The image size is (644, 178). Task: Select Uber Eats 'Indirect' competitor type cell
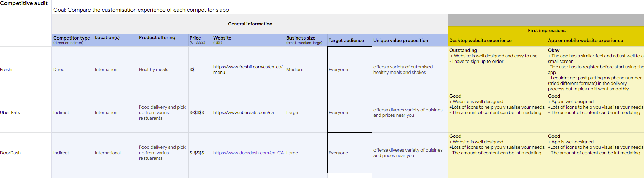(73, 112)
